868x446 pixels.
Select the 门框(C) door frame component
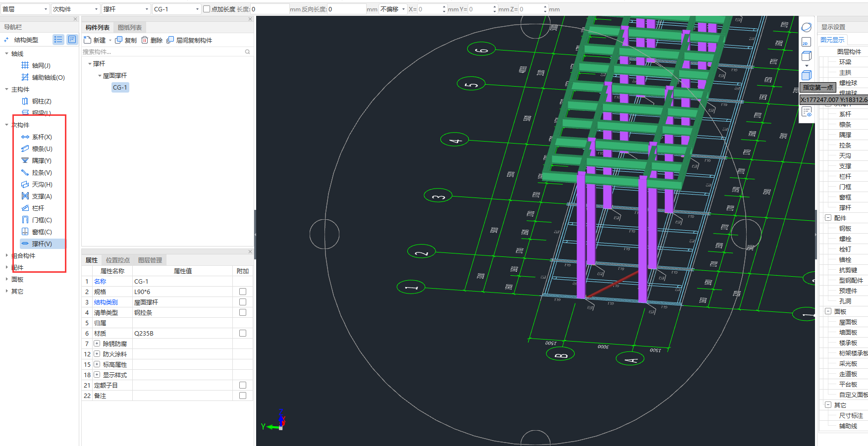tap(36, 220)
